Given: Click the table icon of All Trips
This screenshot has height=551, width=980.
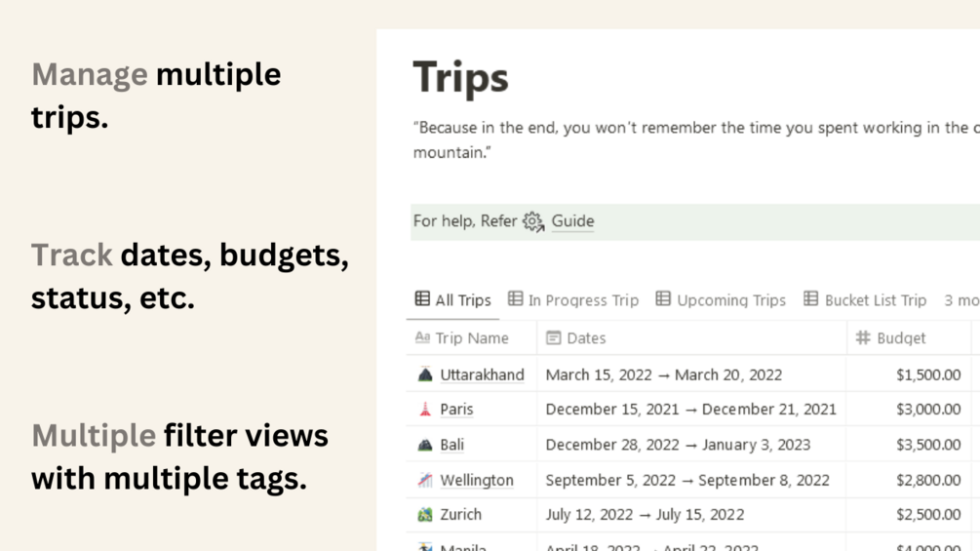Looking at the screenshot, I should tap(422, 299).
